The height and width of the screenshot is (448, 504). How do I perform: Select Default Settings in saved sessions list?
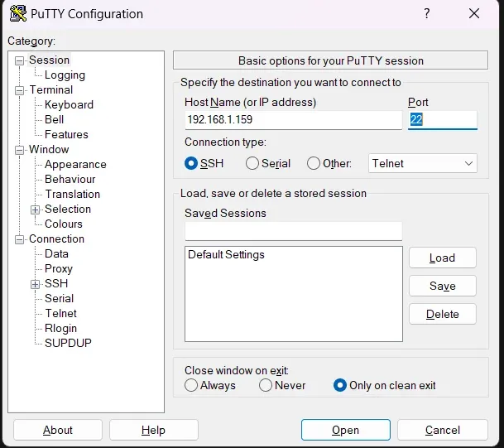226,255
